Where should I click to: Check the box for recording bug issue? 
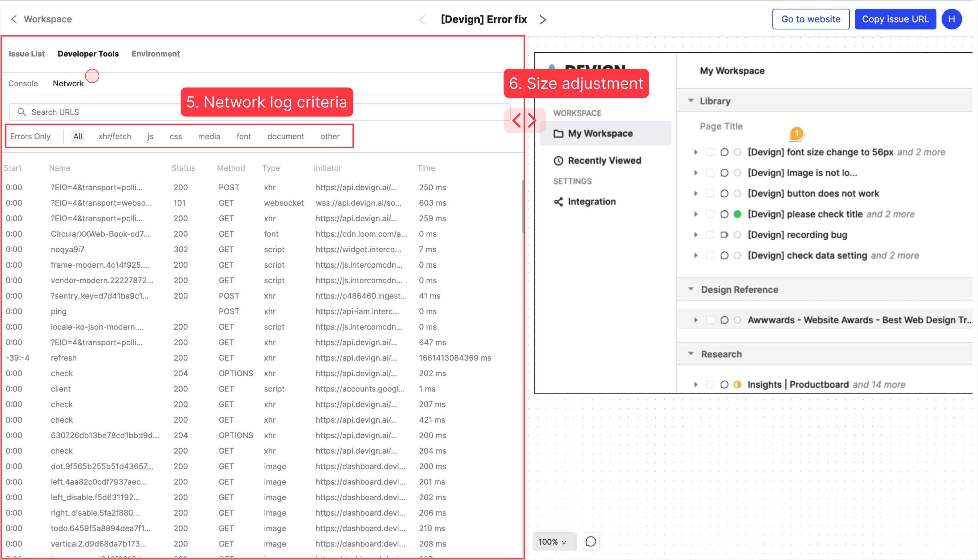[710, 235]
